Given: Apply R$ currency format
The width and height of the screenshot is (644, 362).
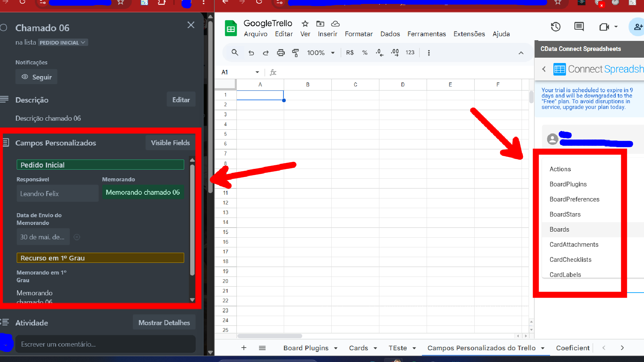Looking at the screenshot, I should 350,53.
